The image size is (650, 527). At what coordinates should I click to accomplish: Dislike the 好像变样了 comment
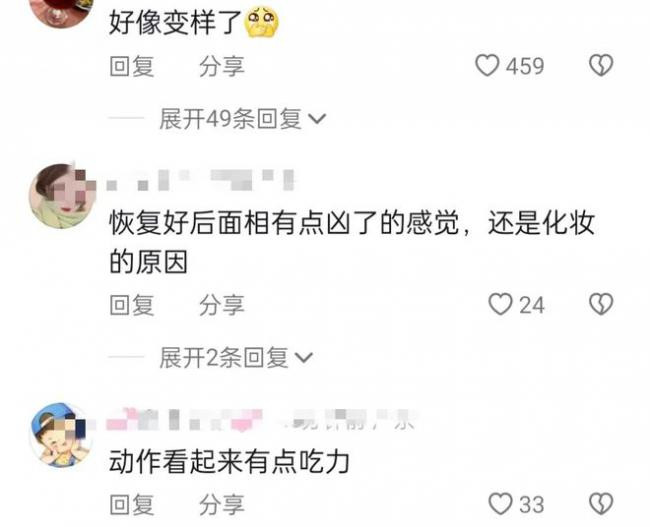[601, 66]
